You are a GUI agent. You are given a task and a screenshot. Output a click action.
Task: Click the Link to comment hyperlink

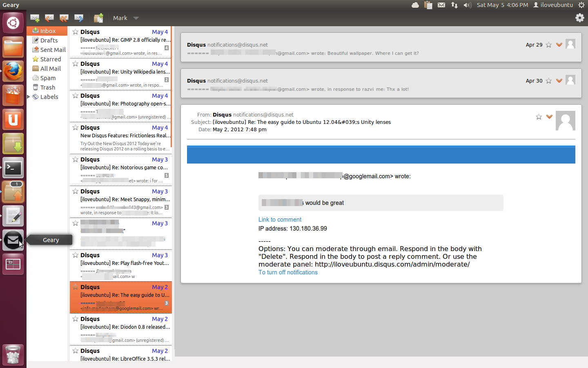pyautogui.click(x=280, y=220)
